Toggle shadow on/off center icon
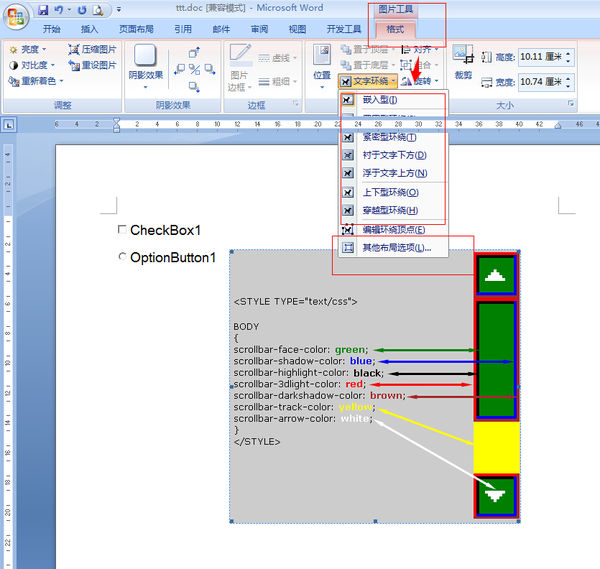 [x=194, y=70]
